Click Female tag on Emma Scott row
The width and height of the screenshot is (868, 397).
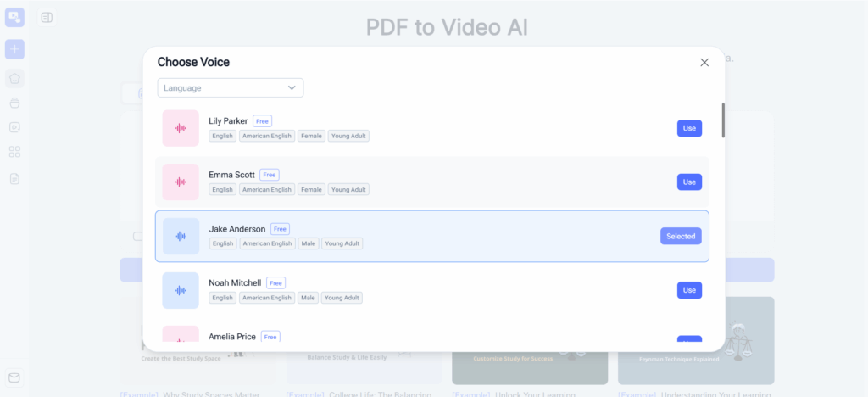click(x=311, y=189)
